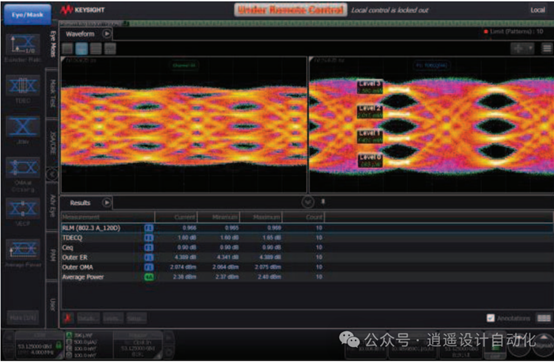Select the Outer OMA measurement row
Image resolution: width=554 pixels, height=362 pixels.
click(307, 267)
